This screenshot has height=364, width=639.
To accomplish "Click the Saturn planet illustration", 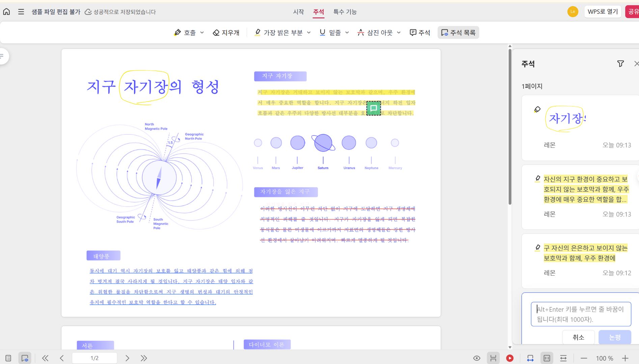I will click(x=323, y=143).
